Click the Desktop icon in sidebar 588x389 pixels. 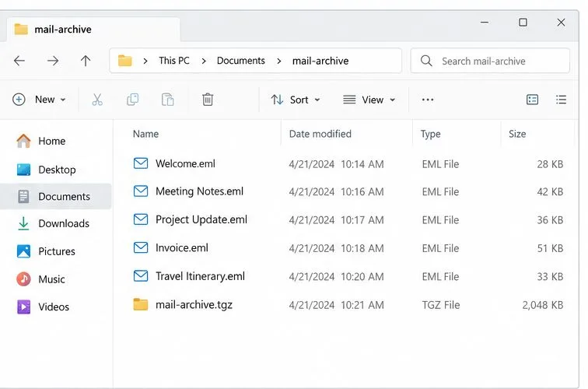point(23,170)
